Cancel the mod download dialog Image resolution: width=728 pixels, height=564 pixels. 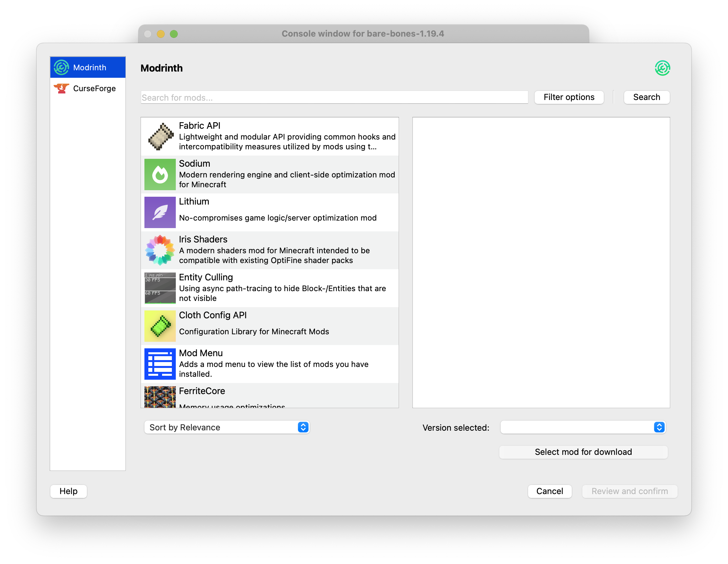coord(550,491)
